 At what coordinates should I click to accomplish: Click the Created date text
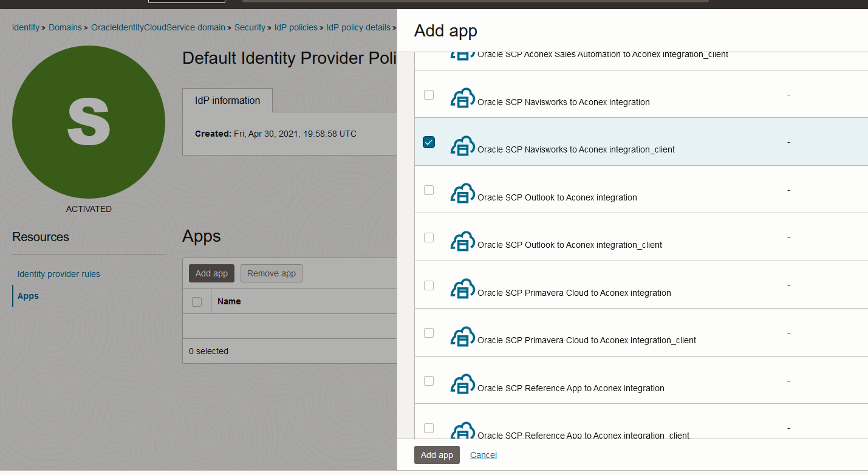point(276,134)
